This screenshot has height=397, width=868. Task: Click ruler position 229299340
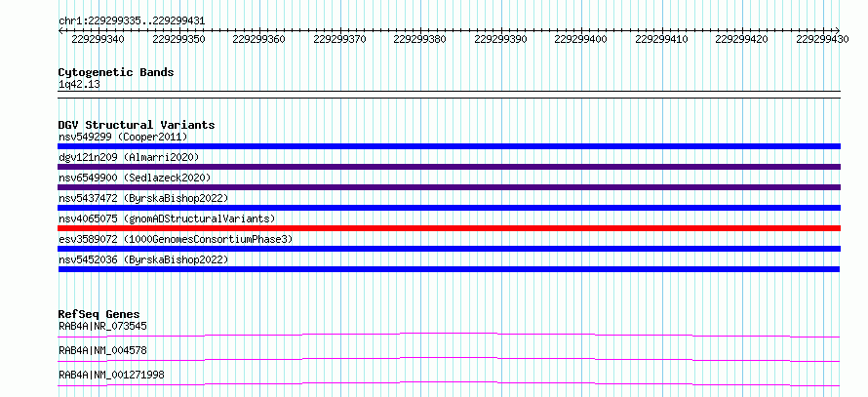98,39
